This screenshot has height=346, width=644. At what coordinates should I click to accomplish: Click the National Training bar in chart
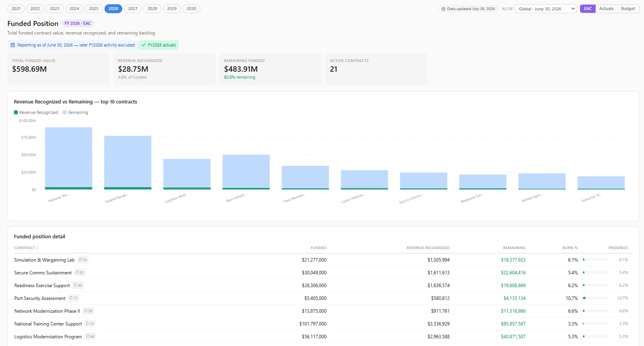pos(69,158)
